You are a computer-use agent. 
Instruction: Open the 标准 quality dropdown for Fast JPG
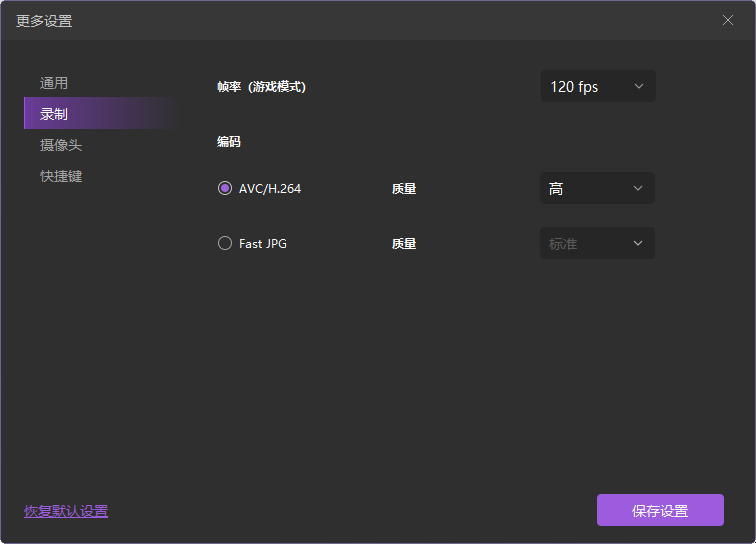click(x=597, y=243)
